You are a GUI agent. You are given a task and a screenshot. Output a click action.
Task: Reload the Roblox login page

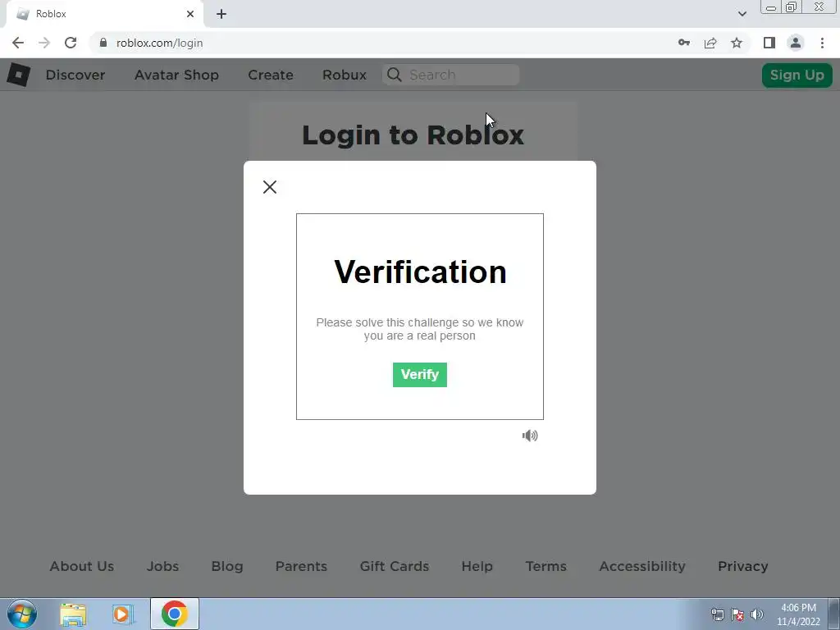point(71,43)
